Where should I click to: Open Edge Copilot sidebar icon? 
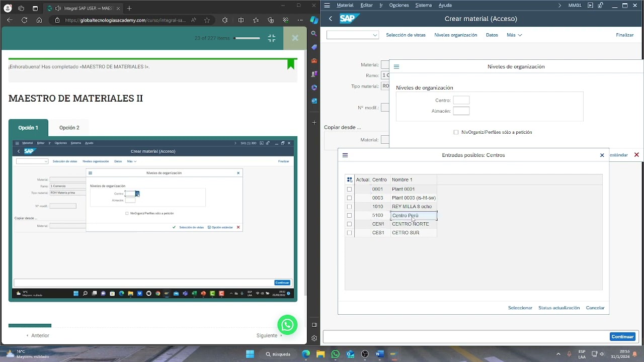314,20
